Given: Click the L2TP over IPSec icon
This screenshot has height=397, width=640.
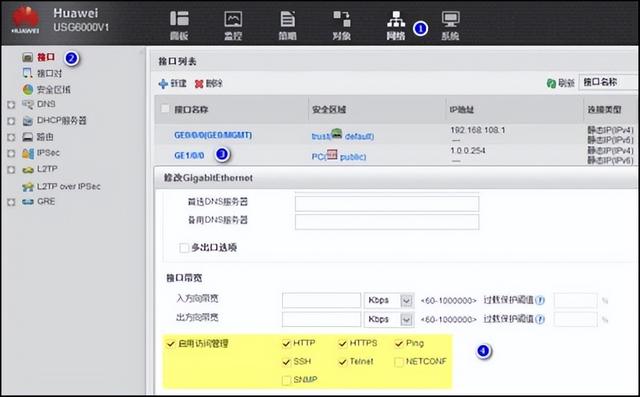Looking at the screenshot, I should click(x=27, y=187).
